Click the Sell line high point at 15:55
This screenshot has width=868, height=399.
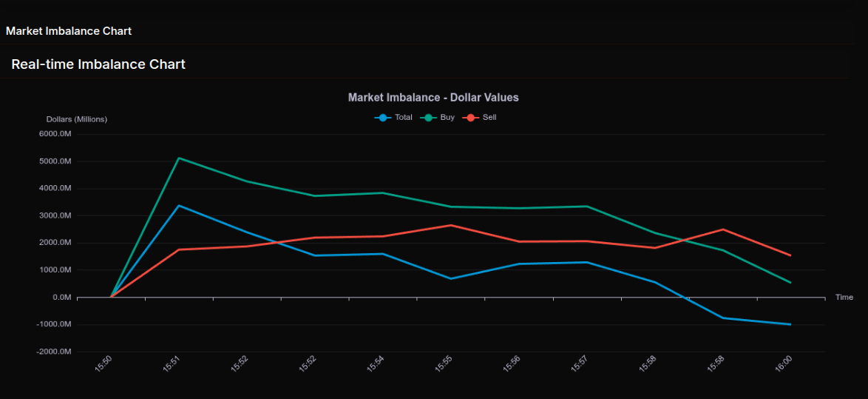pyautogui.click(x=451, y=225)
